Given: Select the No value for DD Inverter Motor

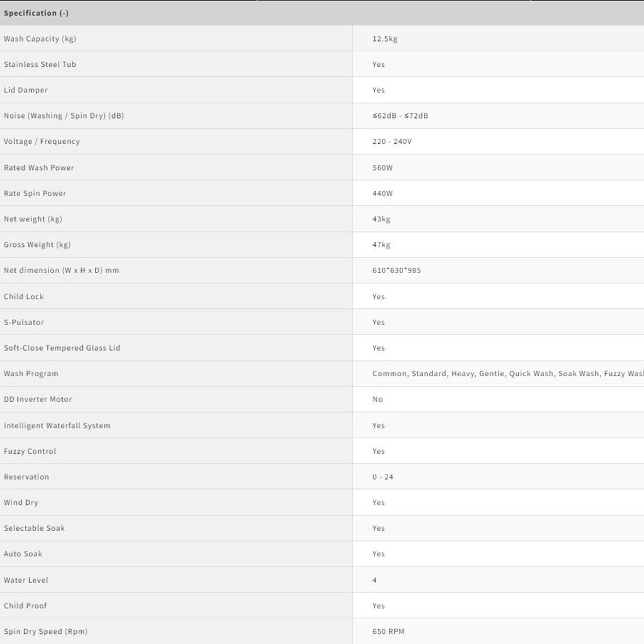Looking at the screenshot, I should click(x=377, y=399).
